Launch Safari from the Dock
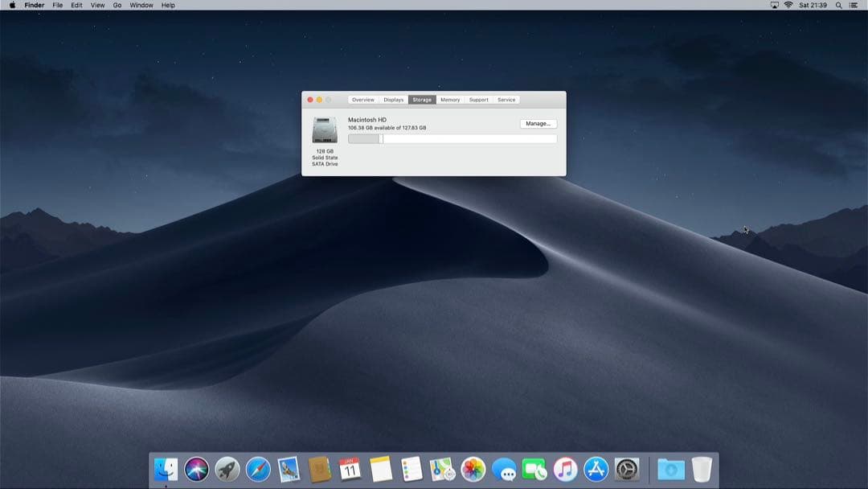Viewport: 868px width, 489px height. click(259, 469)
